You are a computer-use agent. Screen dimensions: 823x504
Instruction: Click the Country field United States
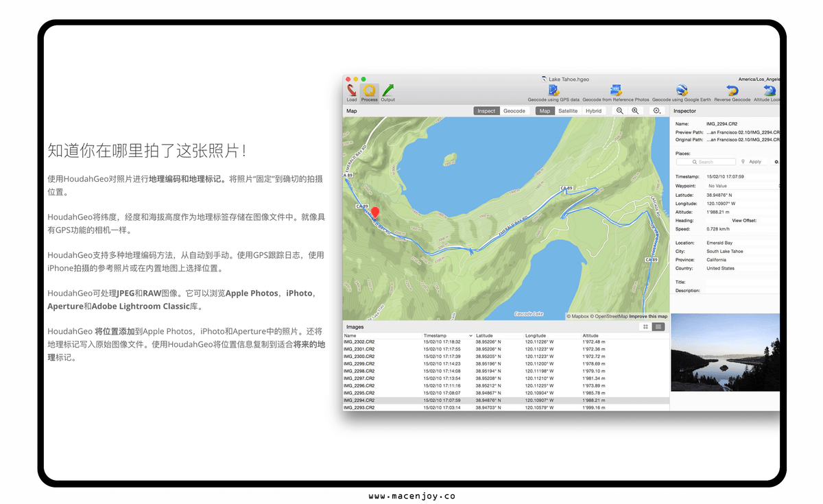point(721,269)
